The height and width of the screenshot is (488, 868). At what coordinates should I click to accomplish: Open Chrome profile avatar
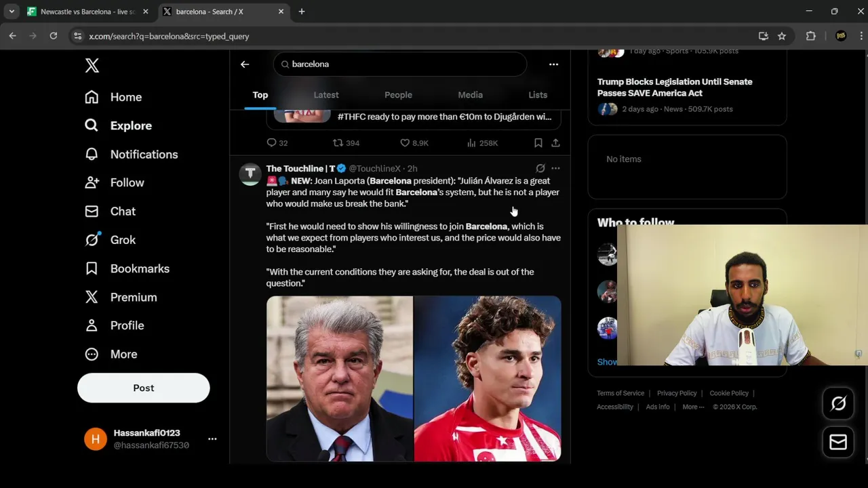(x=841, y=36)
